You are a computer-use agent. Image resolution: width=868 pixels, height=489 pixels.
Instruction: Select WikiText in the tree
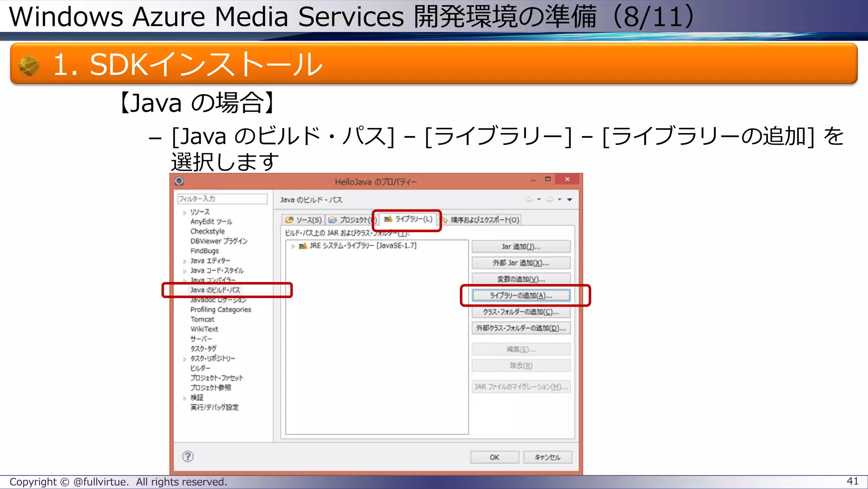click(204, 329)
